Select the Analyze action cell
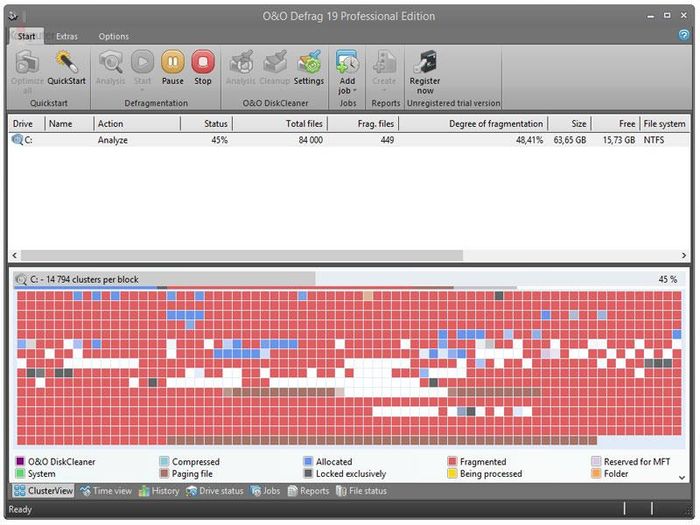 pyautogui.click(x=112, y=140)
